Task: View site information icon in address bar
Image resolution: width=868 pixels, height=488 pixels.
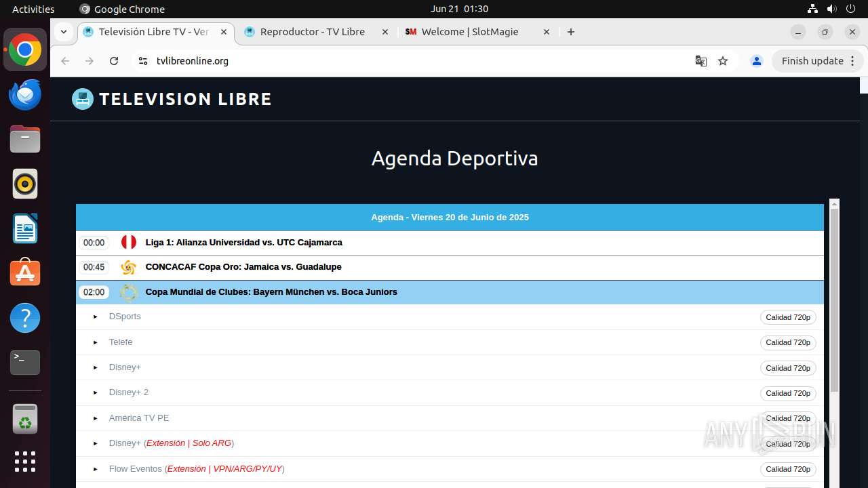Action: [142, 61]
